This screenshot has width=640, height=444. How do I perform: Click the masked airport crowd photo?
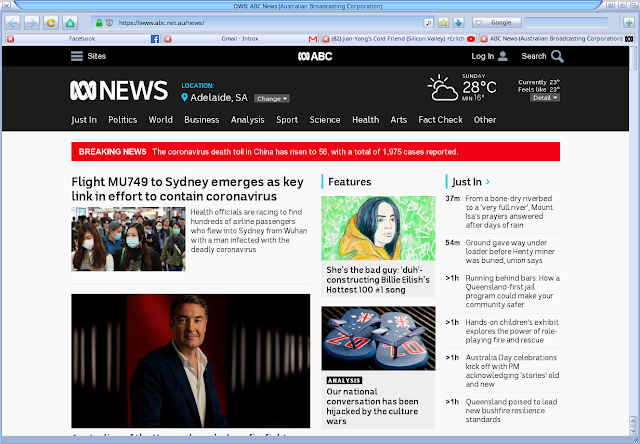pyautogui.click(x=128, y=239)
